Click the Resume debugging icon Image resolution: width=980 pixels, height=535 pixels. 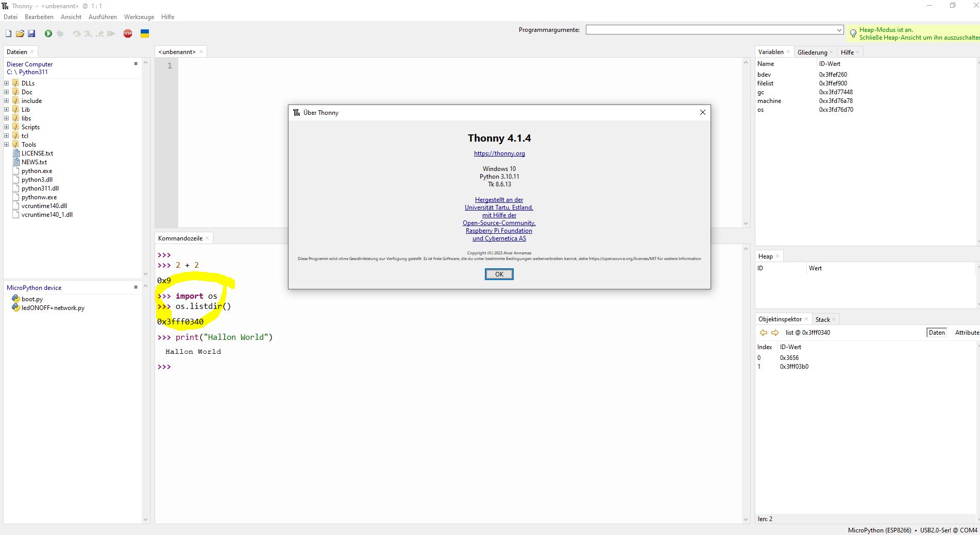[x=111, y=33]
